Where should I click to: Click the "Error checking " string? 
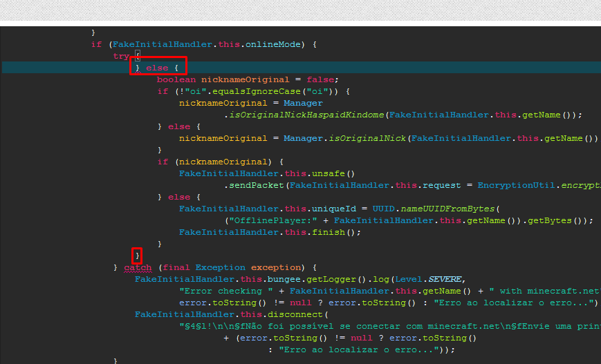226,291
